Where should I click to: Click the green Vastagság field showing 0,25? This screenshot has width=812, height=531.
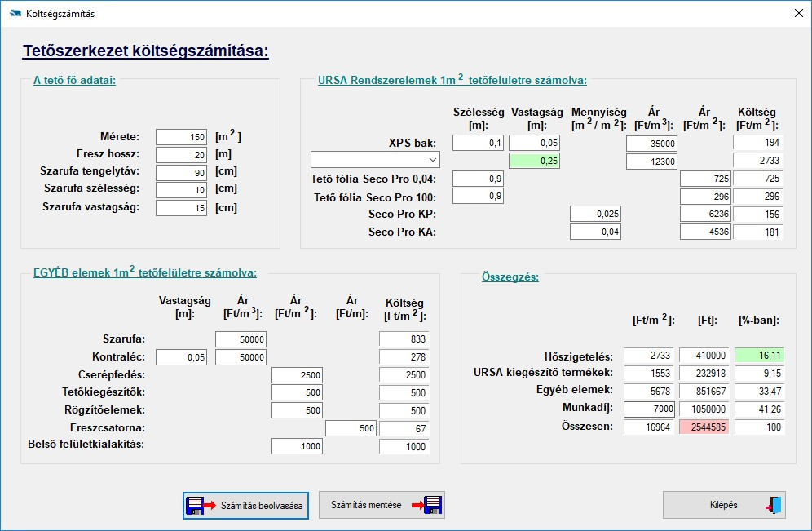[x=534, y=162]
